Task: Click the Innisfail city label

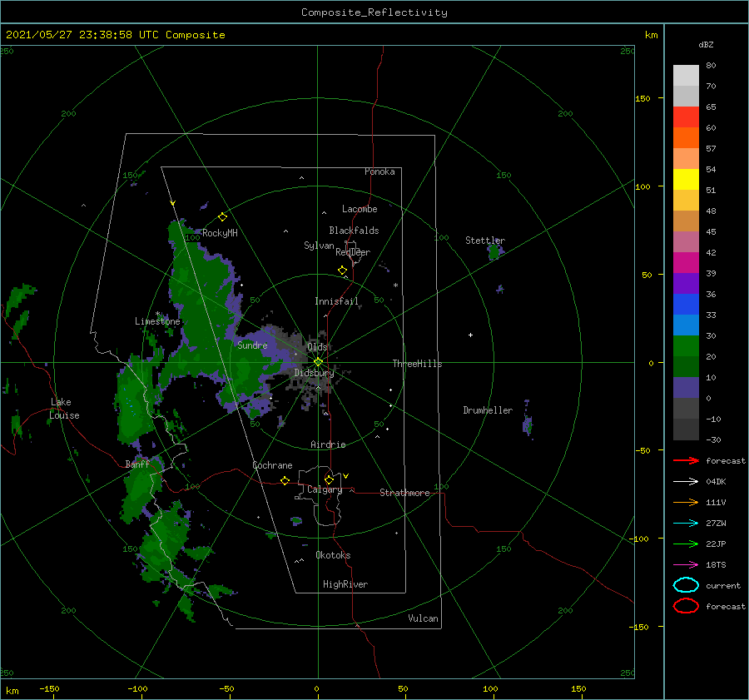Action: tap(336, 301)
